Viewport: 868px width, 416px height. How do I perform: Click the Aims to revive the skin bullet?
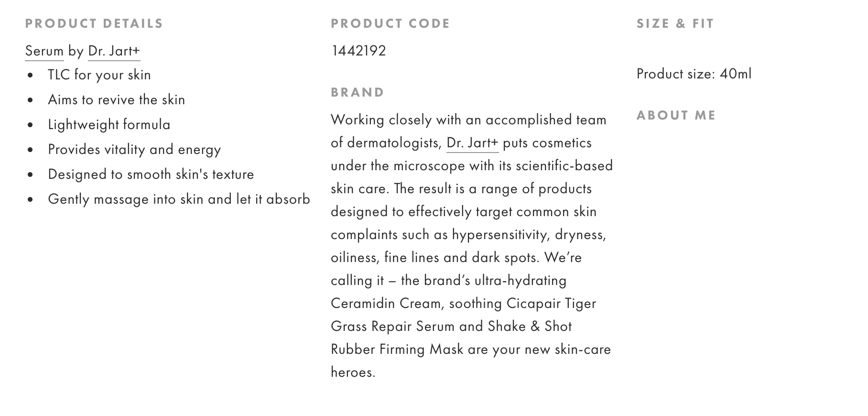(116, 99)
